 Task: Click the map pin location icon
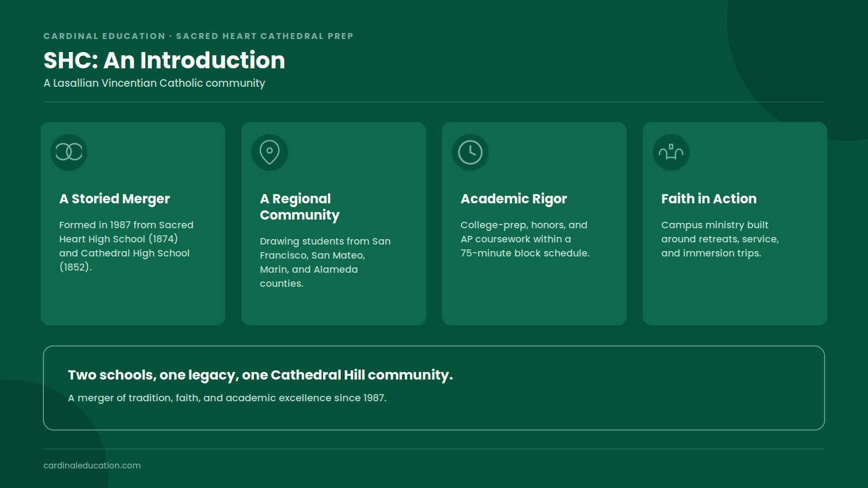point(270,152)
